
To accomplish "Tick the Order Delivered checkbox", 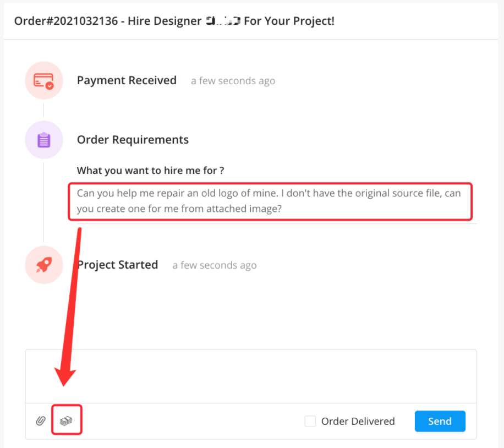I will pos(310,422).
